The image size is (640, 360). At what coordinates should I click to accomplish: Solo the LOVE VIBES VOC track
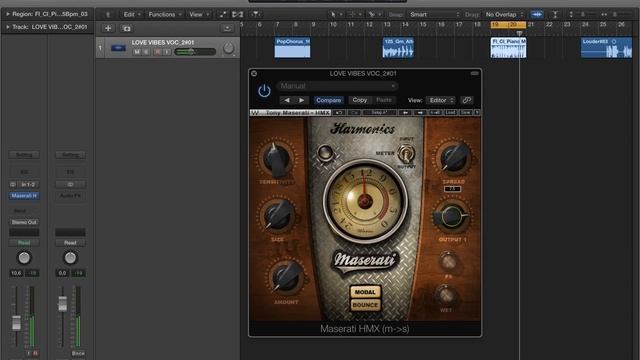[146, 52]
